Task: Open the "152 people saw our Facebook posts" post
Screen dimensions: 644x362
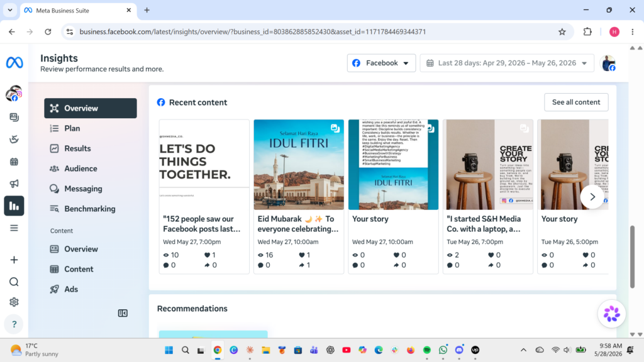Action: click(x=202, y=224)
